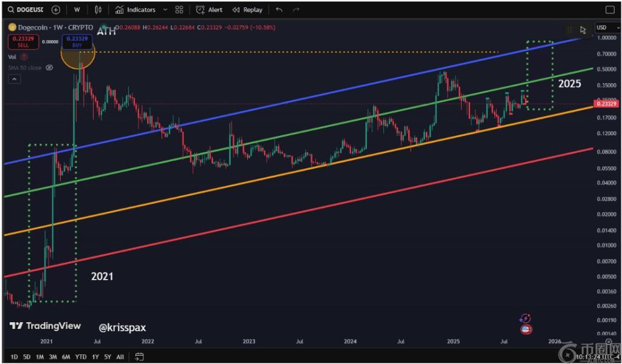The image size is (622, 364).
Task: Select layout setup square icon
Action: [x=610, y=10]
